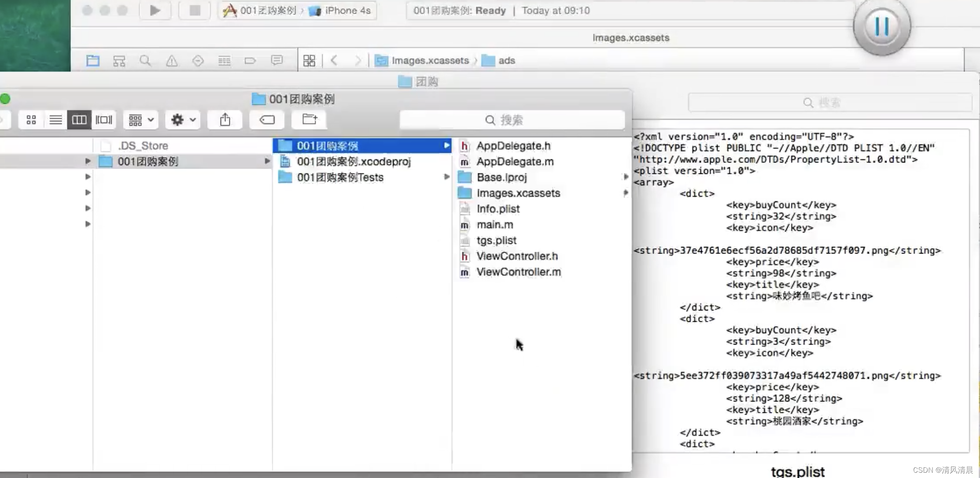Select iPhone 4s scheme destination

[347, 10]
